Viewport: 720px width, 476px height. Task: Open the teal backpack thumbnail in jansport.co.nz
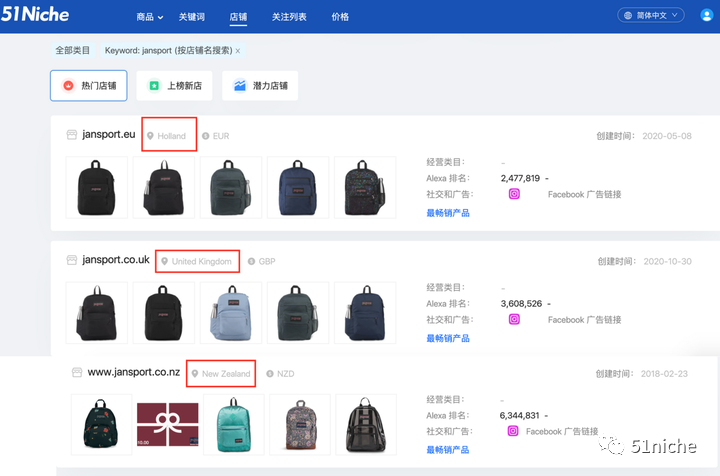234,425
